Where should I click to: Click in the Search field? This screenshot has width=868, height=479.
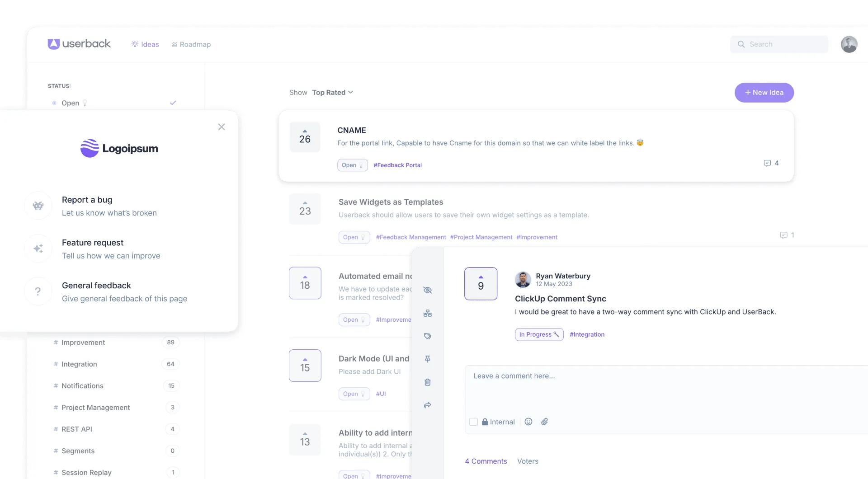[779, 44]
